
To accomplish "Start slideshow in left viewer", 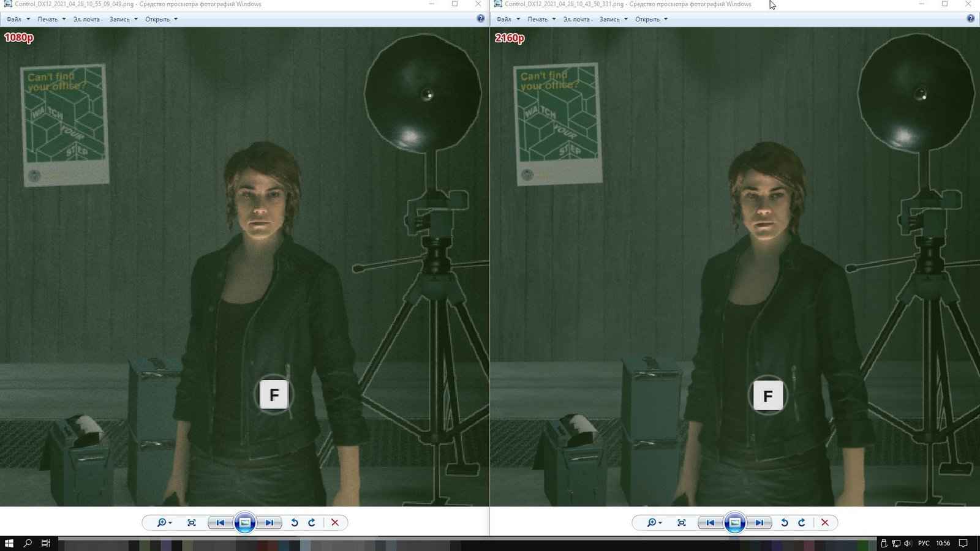I will coord(245,522).
